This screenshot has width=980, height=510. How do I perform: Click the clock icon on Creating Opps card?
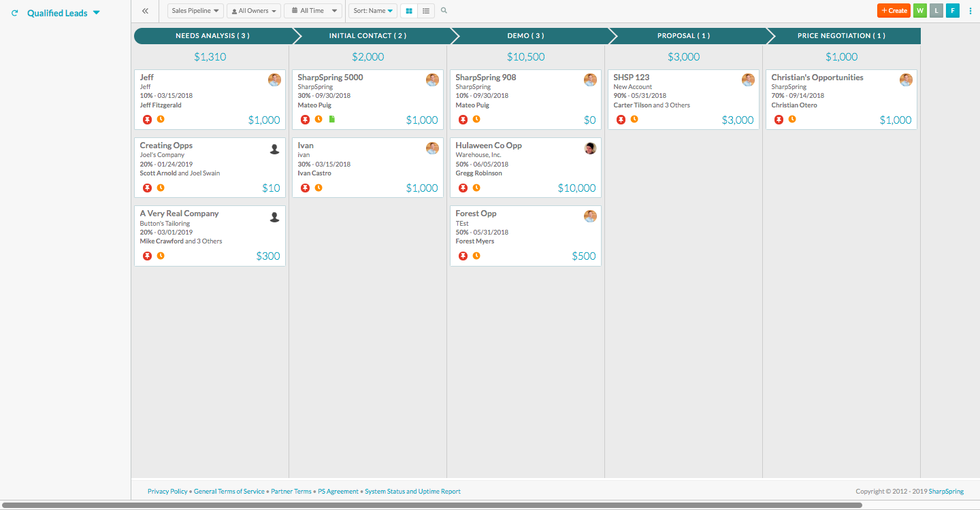click(161, 188)
